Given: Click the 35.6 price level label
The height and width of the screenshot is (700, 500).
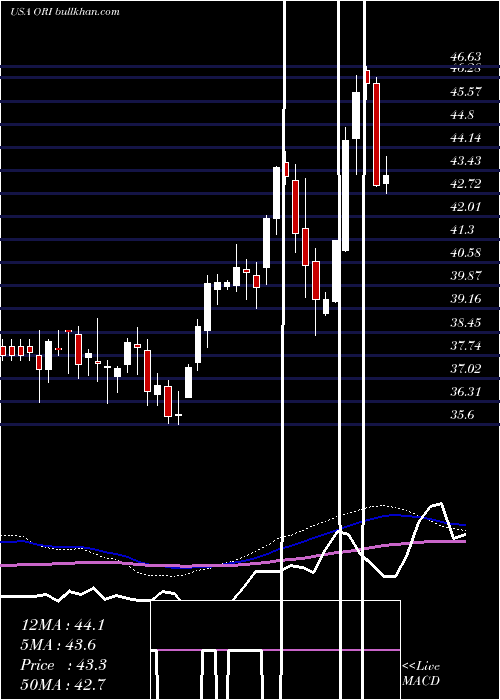Looking at the screenshot, I should pyautogui.click(x=462, y=415).
